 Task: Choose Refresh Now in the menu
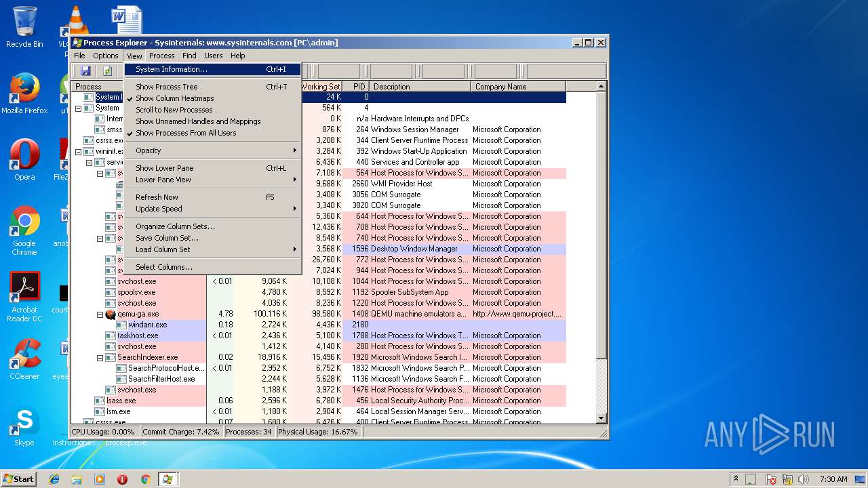coord(213,197)
